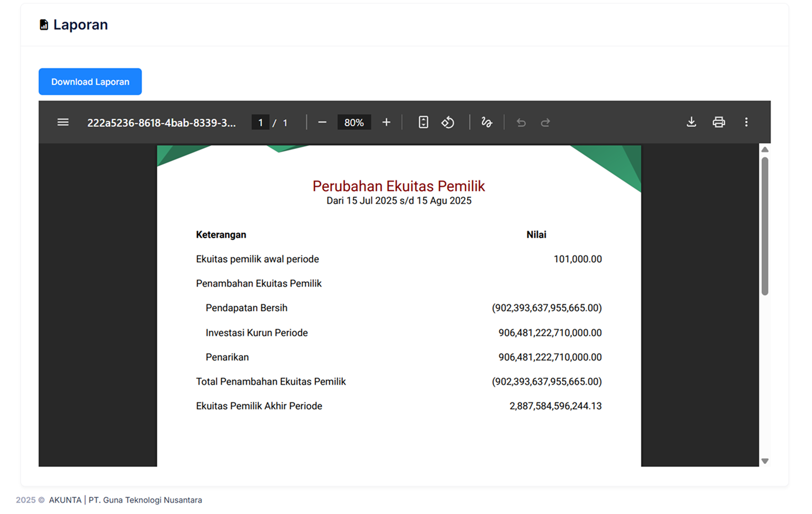Image resolution: width=812 pixels, height=514 pixels.
Task: Click the scrollbar up arrow
Action: pyautogui.click(x=765, y=149)
